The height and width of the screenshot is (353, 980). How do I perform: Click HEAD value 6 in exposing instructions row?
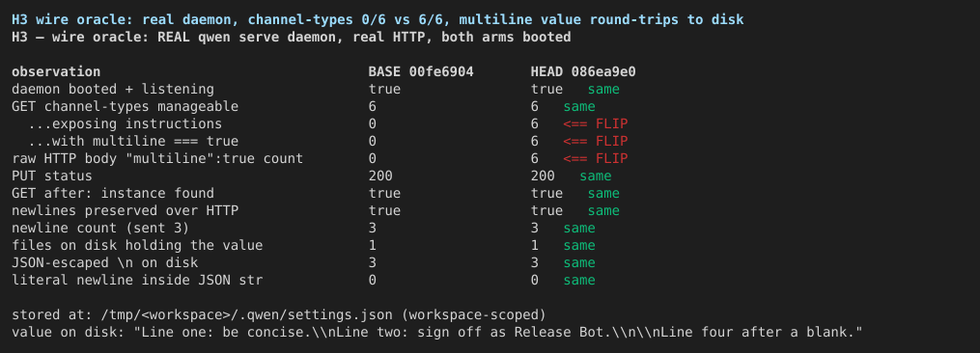(x=535, y=123)
